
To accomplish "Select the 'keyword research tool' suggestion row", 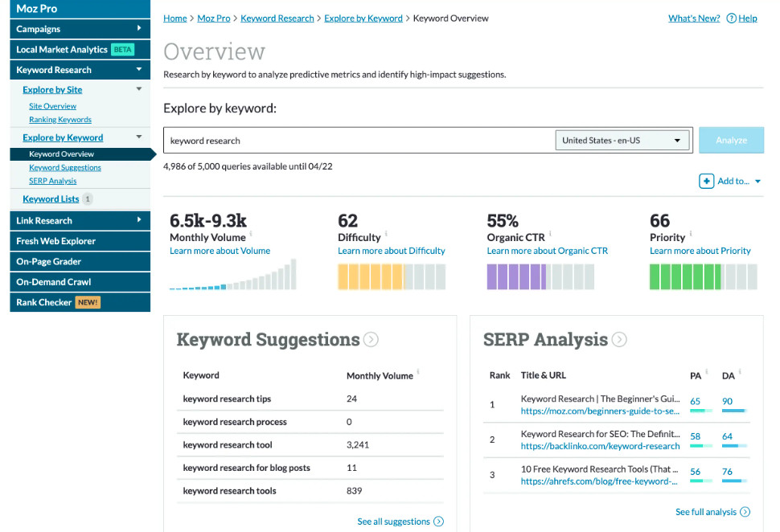I will (x=310, y=445).
